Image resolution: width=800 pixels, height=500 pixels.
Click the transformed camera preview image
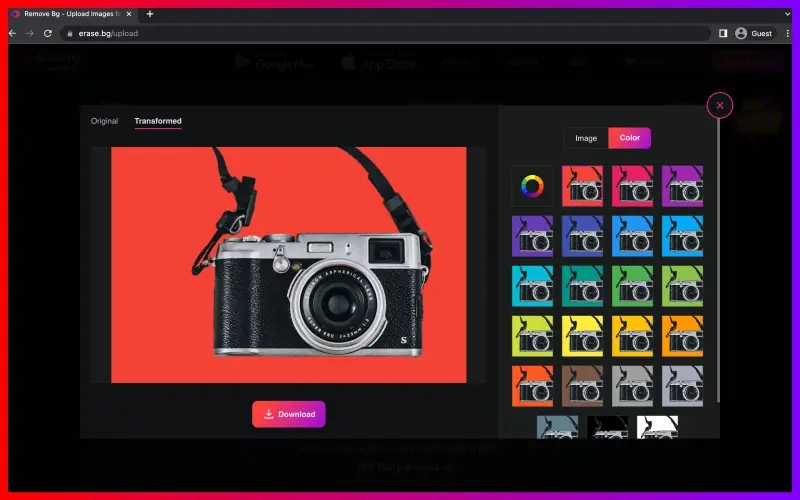289,265
